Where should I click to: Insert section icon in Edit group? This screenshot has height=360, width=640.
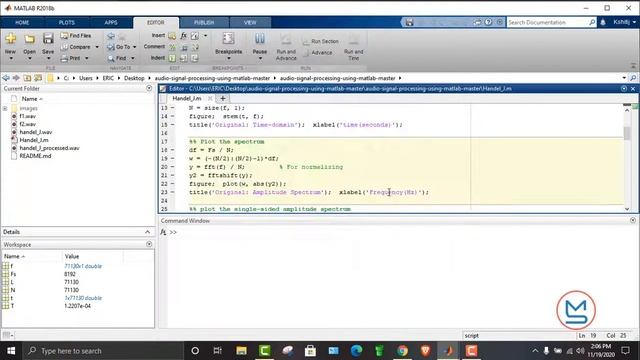tap(172, 36)
